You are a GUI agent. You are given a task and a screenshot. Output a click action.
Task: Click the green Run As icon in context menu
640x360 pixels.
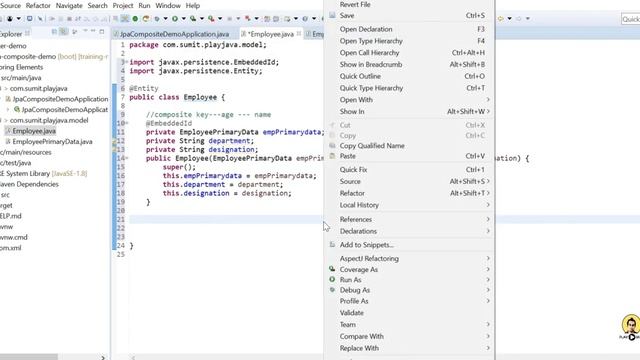point(332,280)
